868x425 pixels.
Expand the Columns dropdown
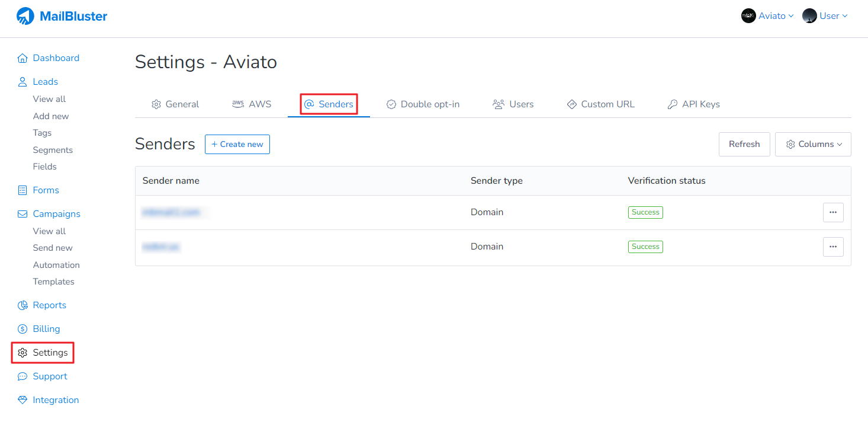(x=813, y=144)
